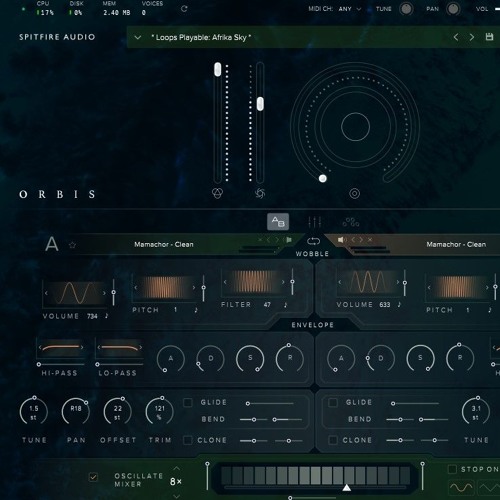Toggle note sync on Volume 633
This screenshot has width=500, height=500.
coord(399,304)
